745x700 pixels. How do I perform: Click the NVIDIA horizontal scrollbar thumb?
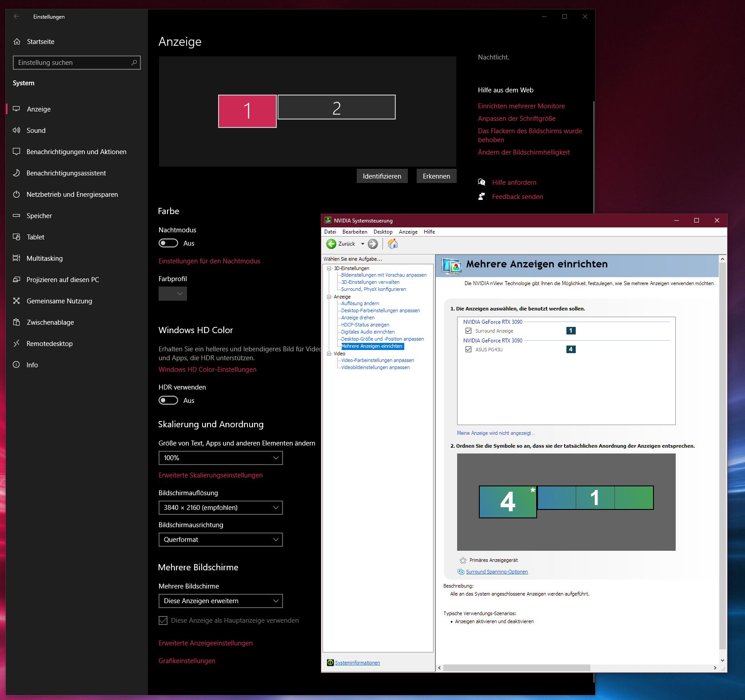517,668
